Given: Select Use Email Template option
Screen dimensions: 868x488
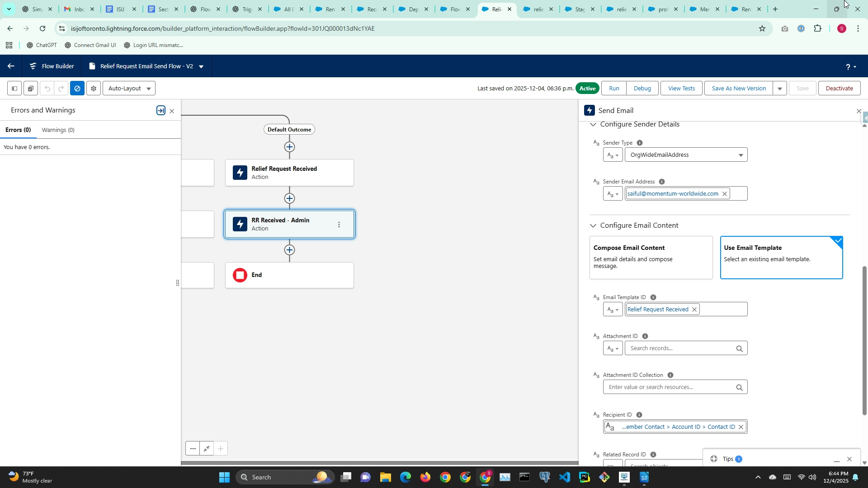Looking at the screenshot, I should (x=781, y=258).
